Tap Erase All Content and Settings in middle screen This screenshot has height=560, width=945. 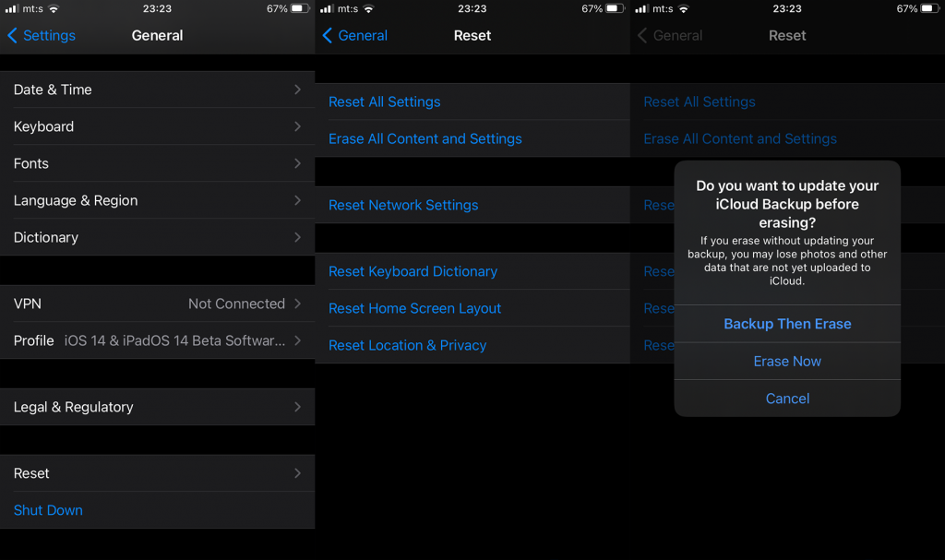pyautogui.click(x=425, y=138)
